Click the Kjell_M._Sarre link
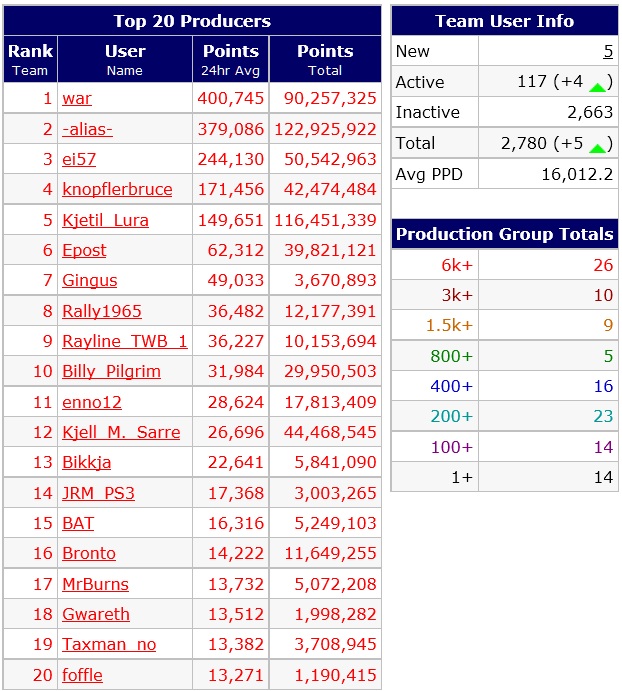The width and height of the screenshot is (622, 691). pos(121,432)
